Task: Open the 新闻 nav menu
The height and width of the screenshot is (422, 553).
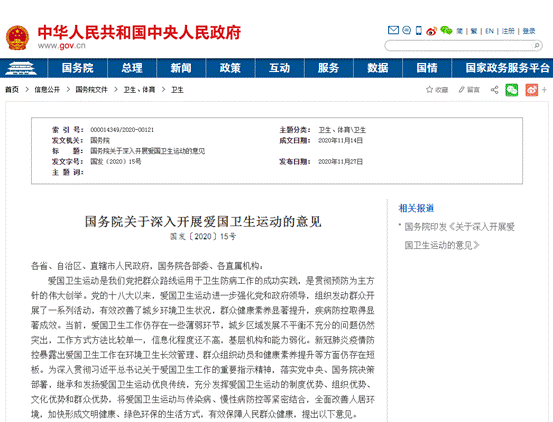Action: [181, 68]
